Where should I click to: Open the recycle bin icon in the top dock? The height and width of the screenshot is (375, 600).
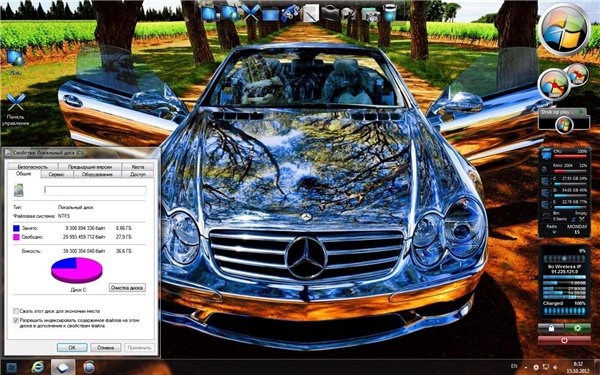click(390, 13)
